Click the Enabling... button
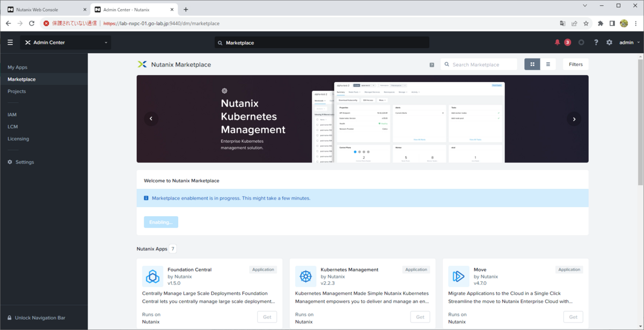 click(161, 222)
